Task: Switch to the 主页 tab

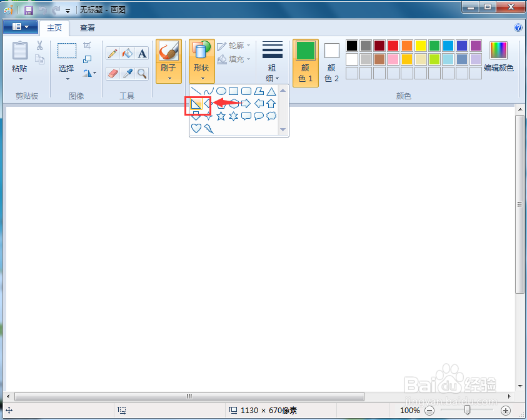Action: click(54, 28)
